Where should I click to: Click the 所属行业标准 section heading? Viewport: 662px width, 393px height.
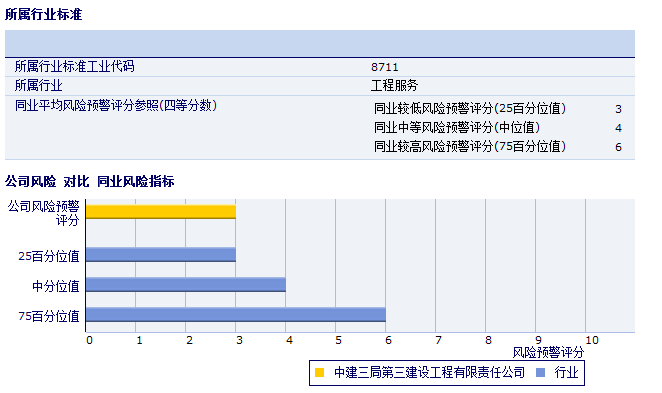[x=43, y=14]
